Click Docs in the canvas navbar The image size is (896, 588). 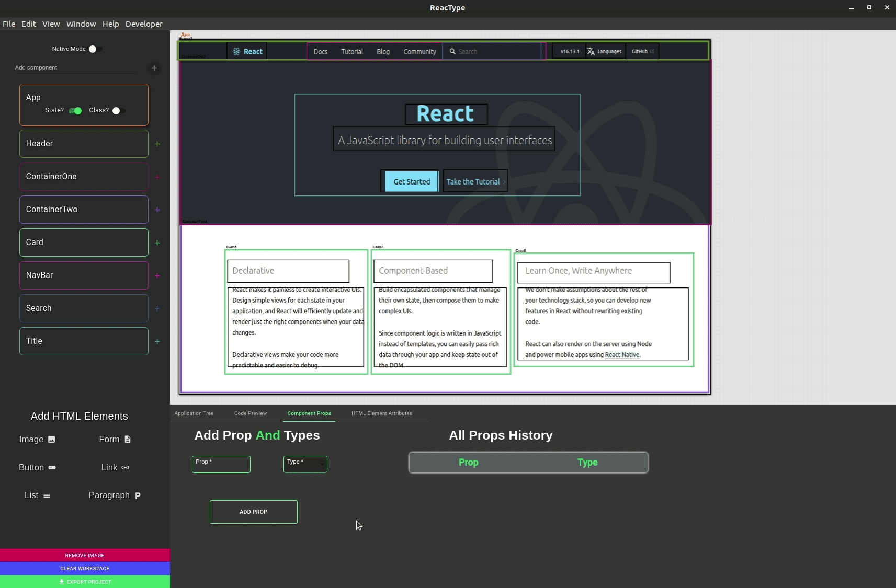[321, 52]
